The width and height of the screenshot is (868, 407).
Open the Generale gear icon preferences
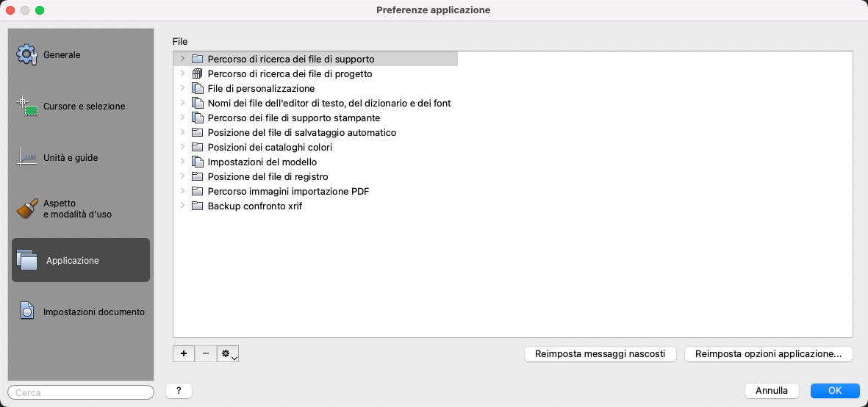[27, 55]
